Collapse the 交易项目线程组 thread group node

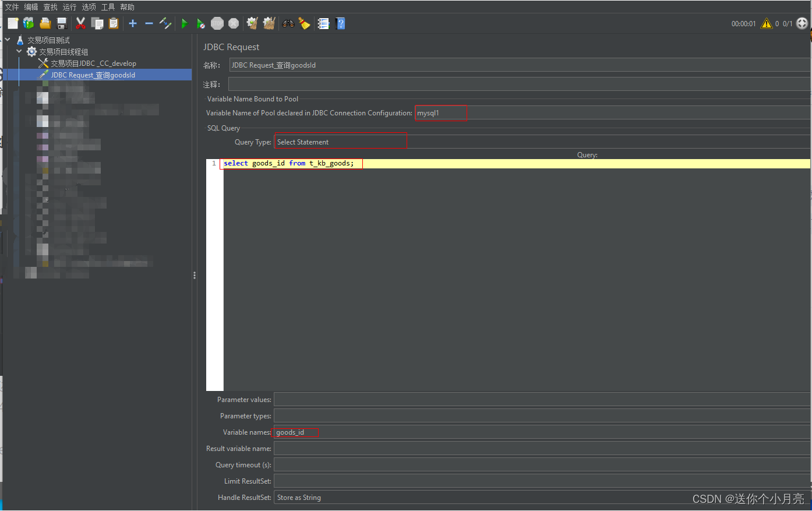pos(19,51)
